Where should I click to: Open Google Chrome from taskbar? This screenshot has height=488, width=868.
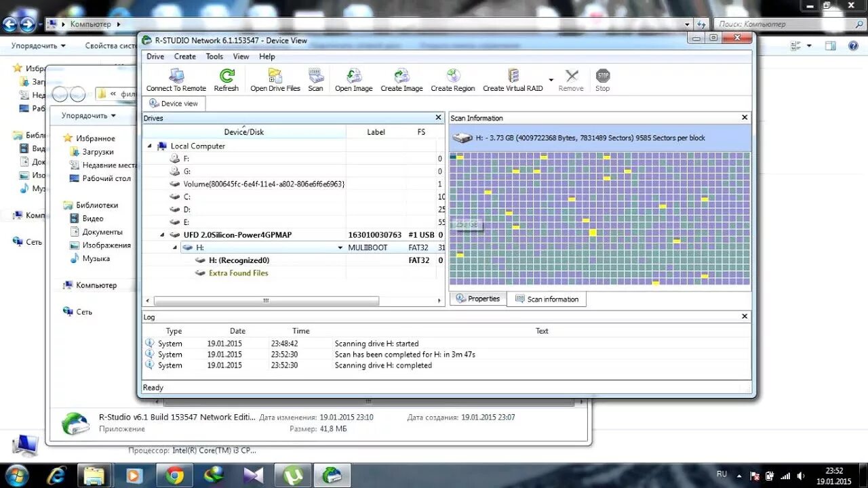click(x=174, y=475)
